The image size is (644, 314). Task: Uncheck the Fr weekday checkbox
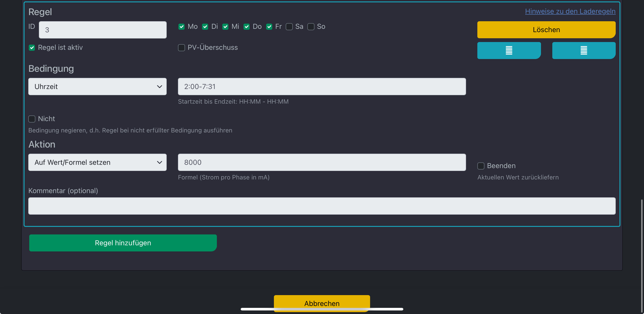tap(269, 26)
